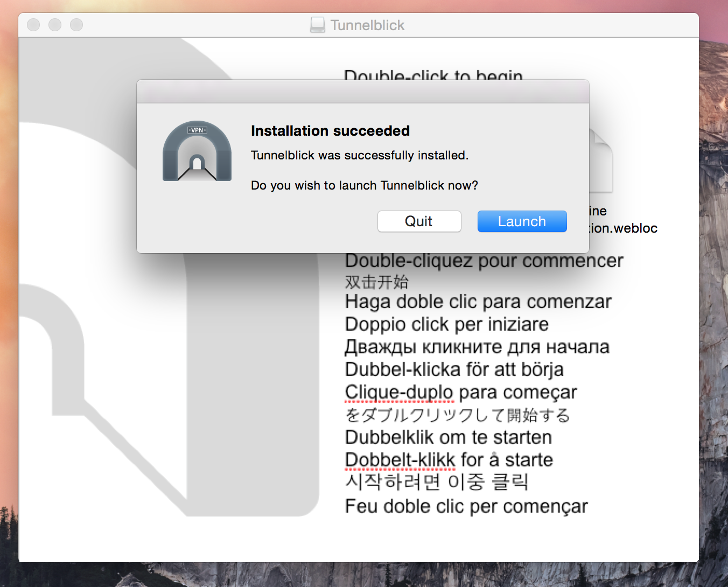
Task: Click the Tunnelblick VPN tunnel icon in dialog
Action: pyautogui.click(x=197, y=151)
